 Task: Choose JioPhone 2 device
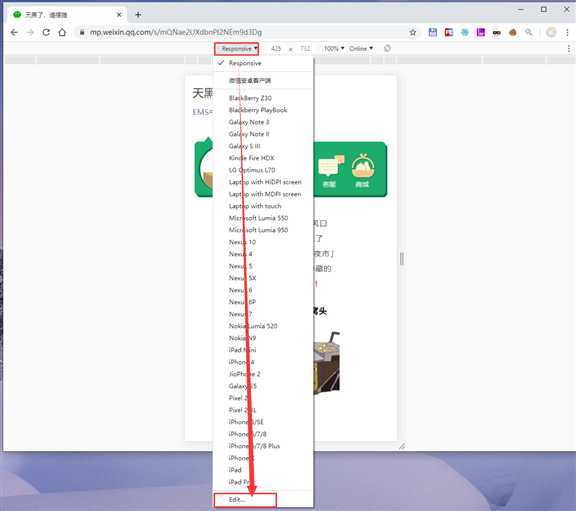[263, 374]
